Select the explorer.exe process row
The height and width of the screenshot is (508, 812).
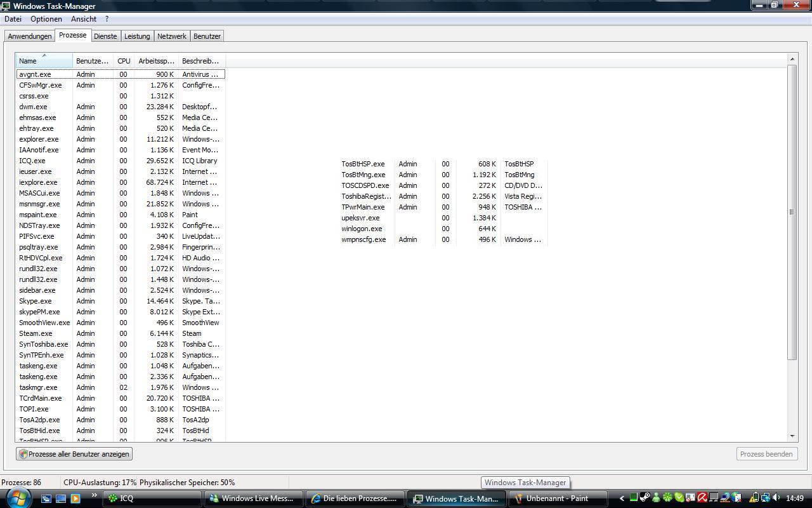[x=121, y=139]
